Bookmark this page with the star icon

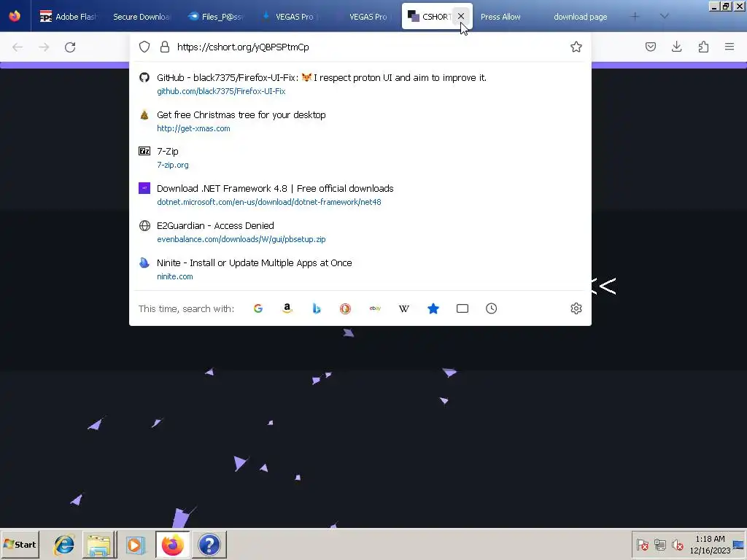click(x=576, y=47)
